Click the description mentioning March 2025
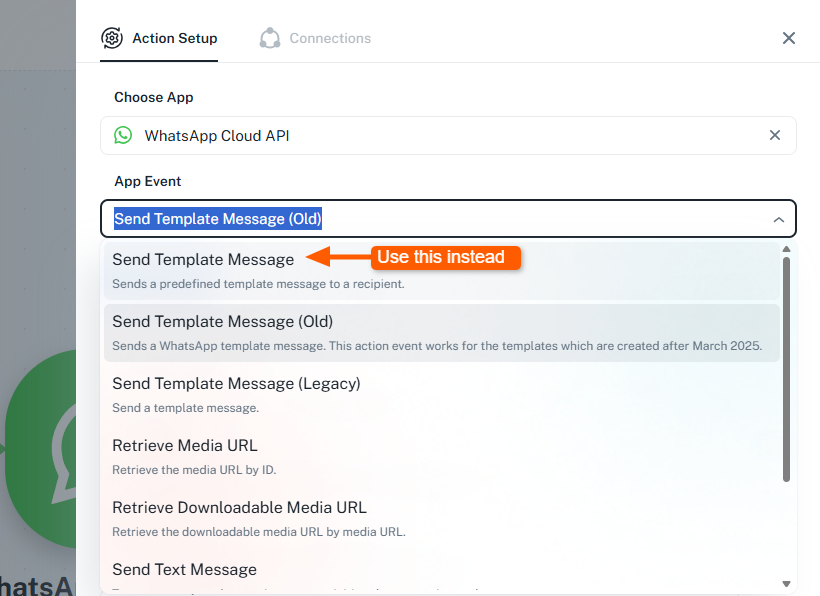Screen dimensions: 820x596 point(437,346)
